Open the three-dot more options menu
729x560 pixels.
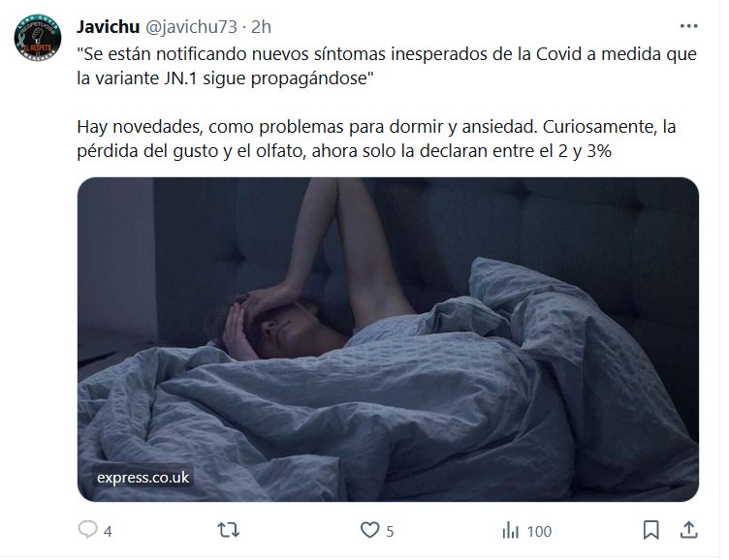tap(688, 26)
